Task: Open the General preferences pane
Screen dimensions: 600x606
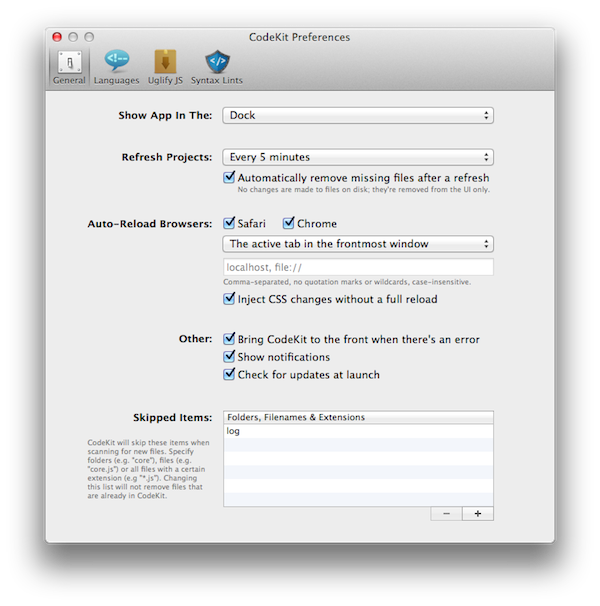Action: tap(69, 67)
